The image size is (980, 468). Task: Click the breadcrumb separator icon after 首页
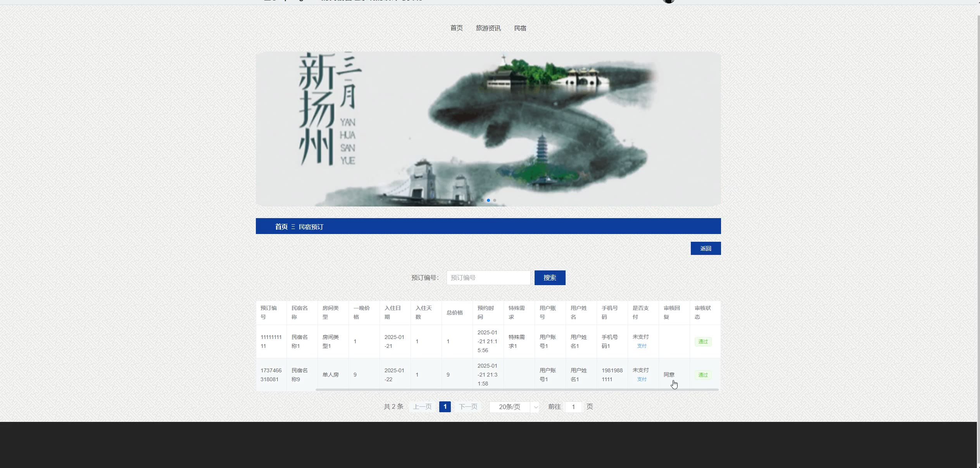tap(293, 227)
